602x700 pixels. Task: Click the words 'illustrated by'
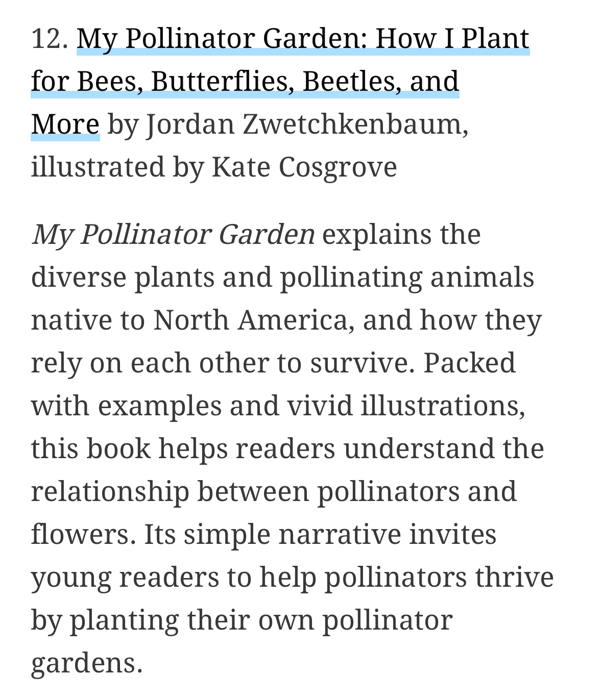[117, 167]
